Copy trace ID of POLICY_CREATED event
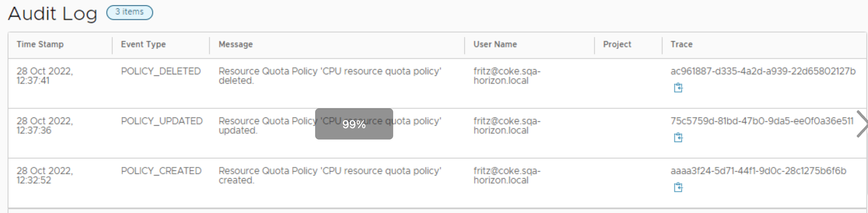 coord(678,187)
